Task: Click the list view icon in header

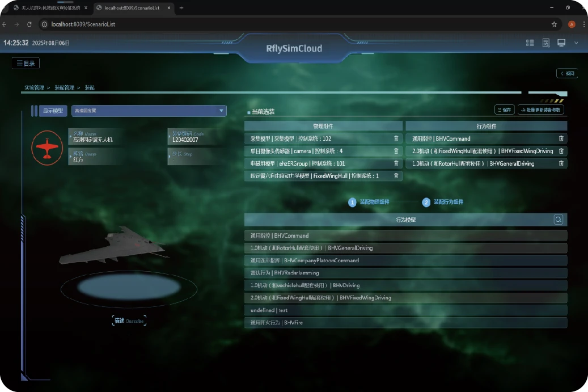Action: [x=530, y=43]
